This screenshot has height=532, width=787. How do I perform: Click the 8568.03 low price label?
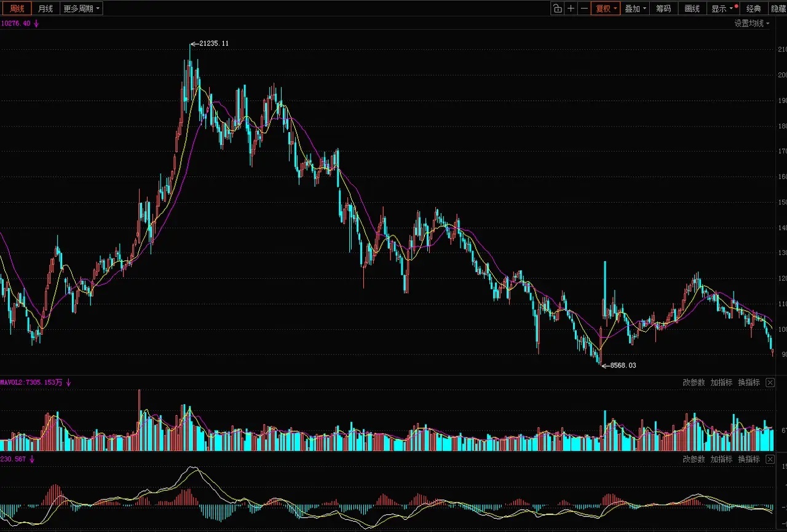click(623, 366)
